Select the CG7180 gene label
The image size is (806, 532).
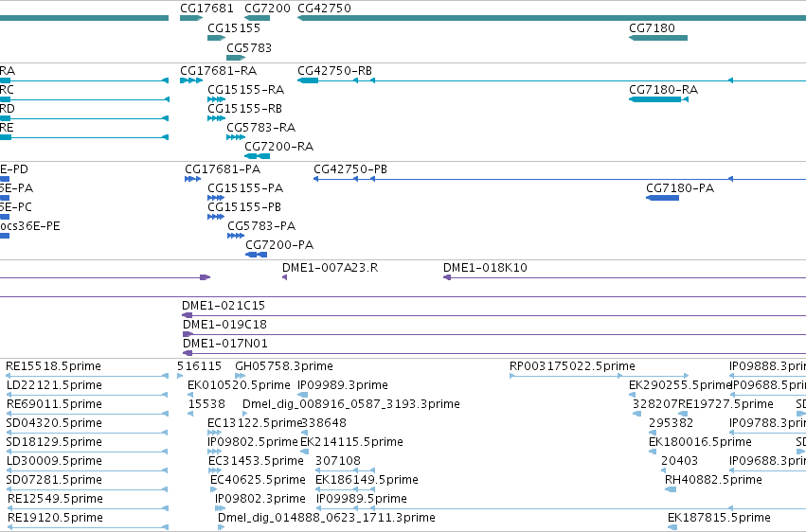tap(652, 27)
